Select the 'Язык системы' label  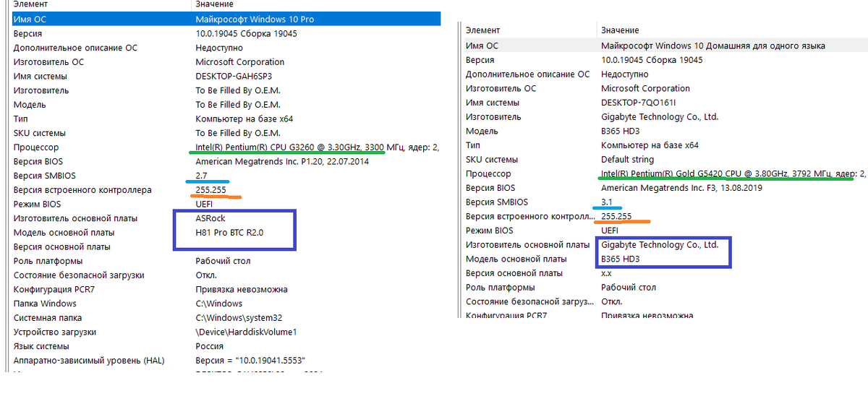tap(41, 346)
